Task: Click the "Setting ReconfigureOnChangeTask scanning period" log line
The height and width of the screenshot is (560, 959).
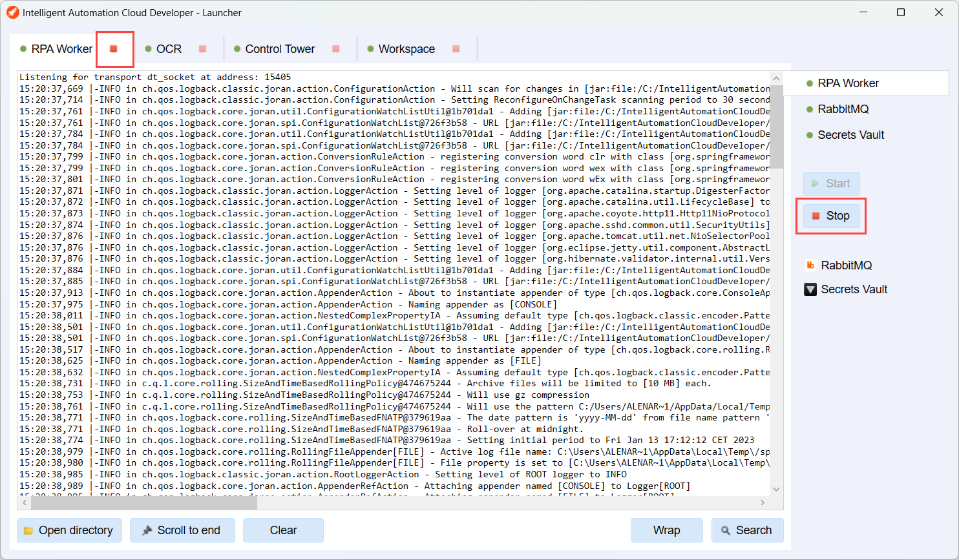Action: tap(394, 100)
